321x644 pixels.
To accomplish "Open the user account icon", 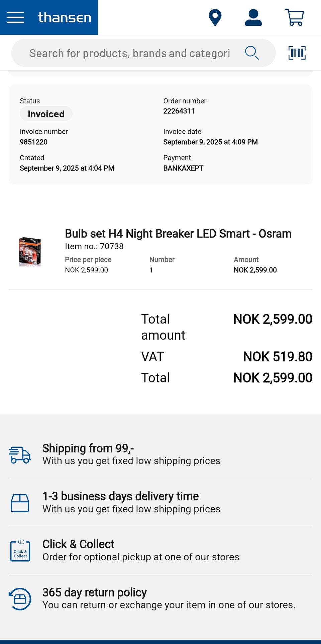I will pyautogui.click(x=253, y=17).
